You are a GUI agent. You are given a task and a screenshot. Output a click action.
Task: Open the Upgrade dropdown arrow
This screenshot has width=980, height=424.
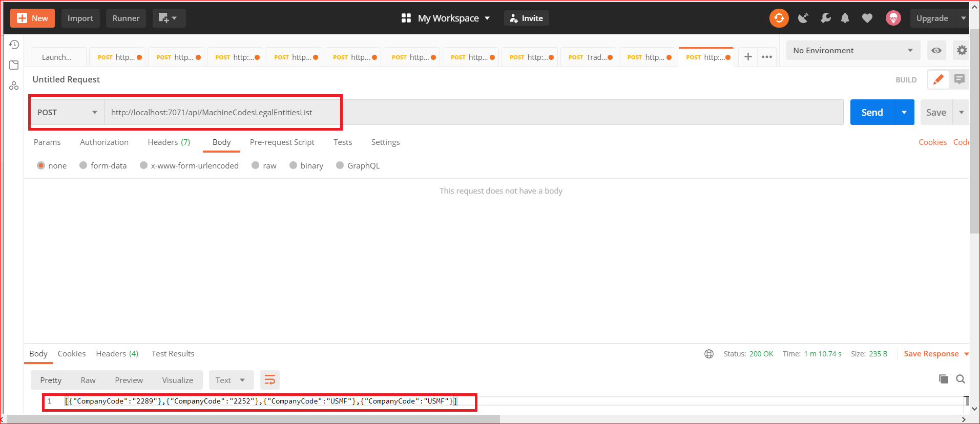pos(963,18)
